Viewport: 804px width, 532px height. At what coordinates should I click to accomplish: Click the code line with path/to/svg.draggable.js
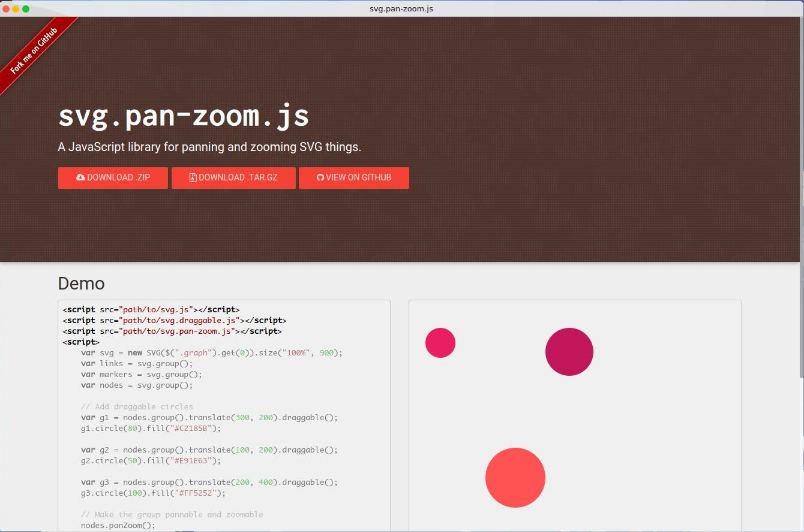[x=174, y=320]
